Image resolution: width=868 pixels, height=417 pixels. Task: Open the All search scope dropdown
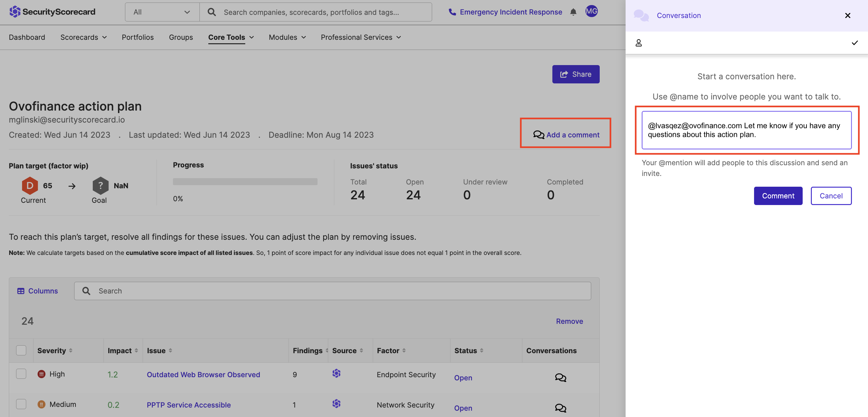(162, 12)
